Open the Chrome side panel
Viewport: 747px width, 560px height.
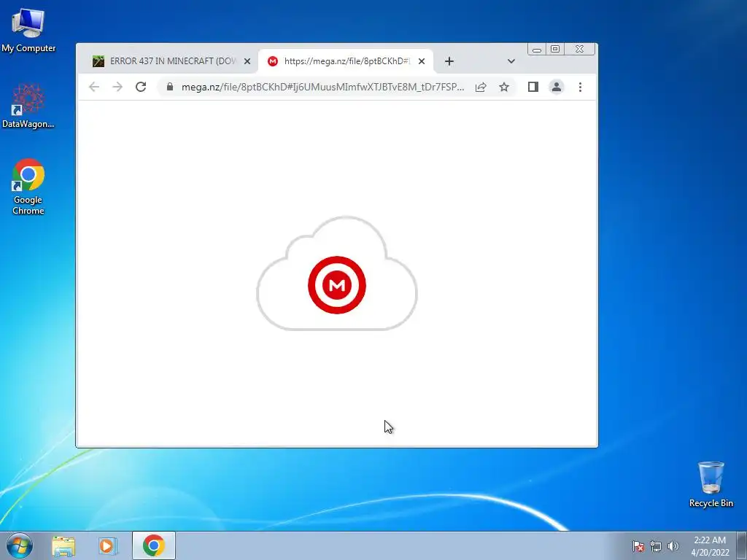[533, 87]
